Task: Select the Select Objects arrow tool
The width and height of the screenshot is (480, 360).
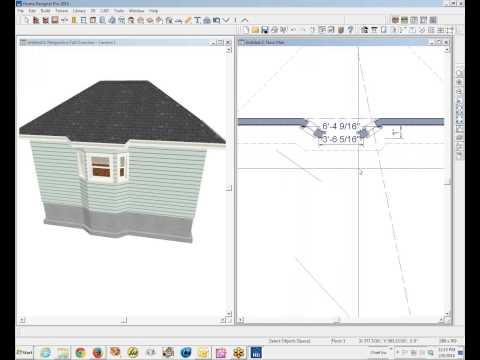Action: (26, 20)
